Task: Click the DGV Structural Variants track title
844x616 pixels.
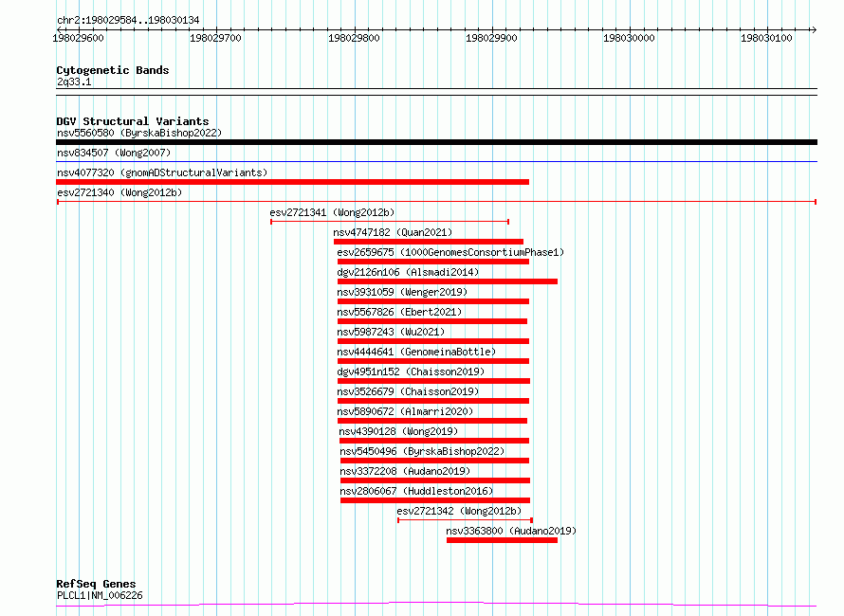Action: click(x=133, y=121)
